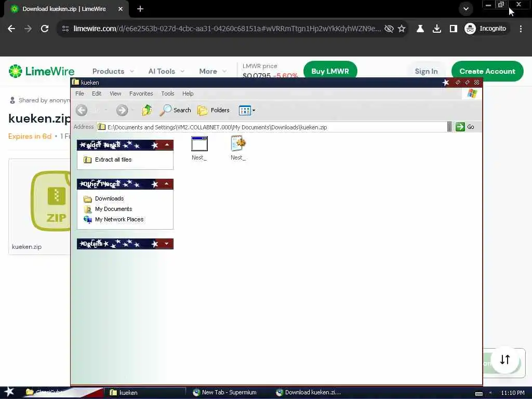Image resolution: width=532 pixels, height=399 pixels.
Task: Click the Buy LMWR button
Action: click(330, 71)
